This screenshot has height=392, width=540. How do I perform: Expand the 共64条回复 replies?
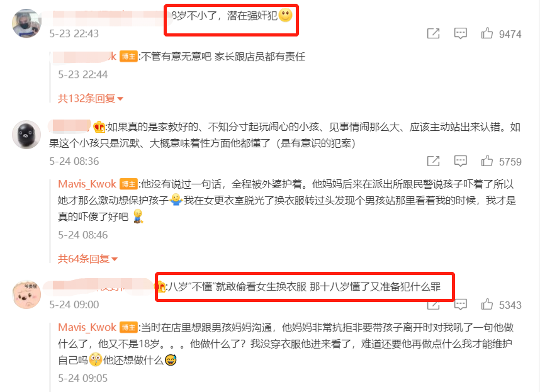tap(87, 259)
